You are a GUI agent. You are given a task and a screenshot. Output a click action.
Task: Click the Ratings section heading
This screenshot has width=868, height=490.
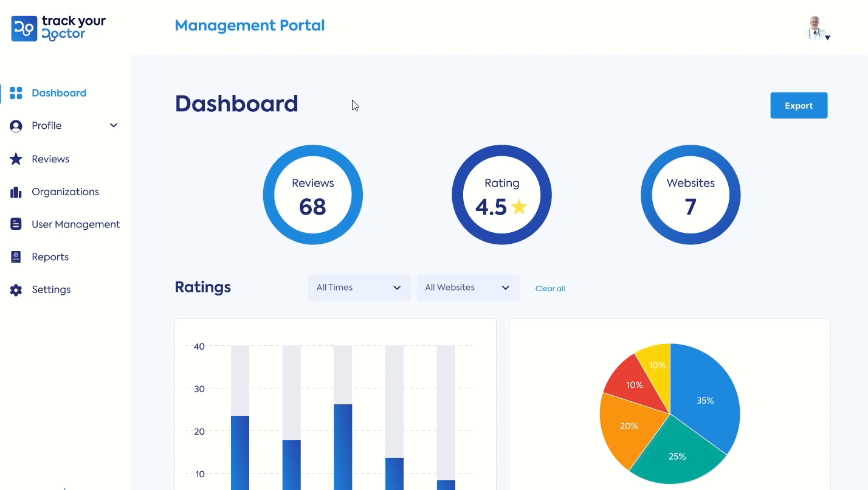coord(203,287)
